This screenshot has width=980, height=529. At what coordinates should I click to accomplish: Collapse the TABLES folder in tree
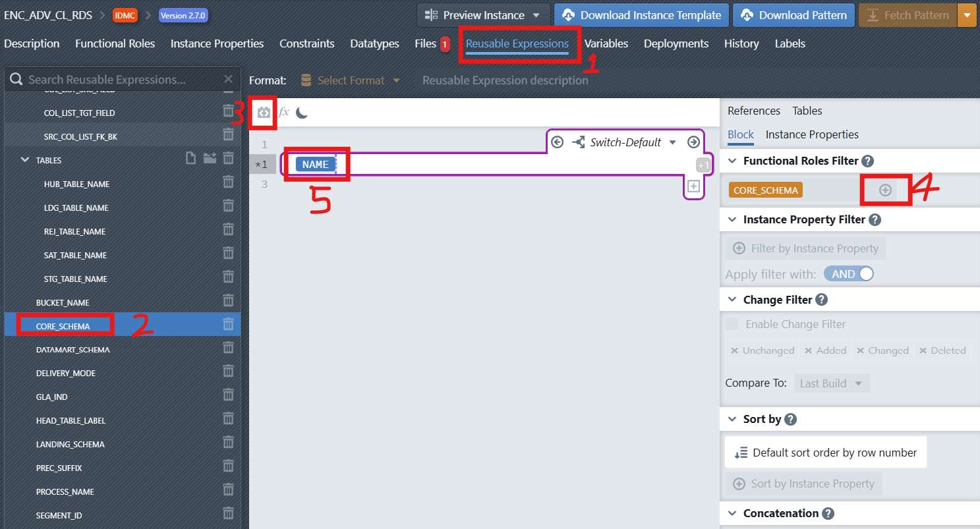click(25, 160)
